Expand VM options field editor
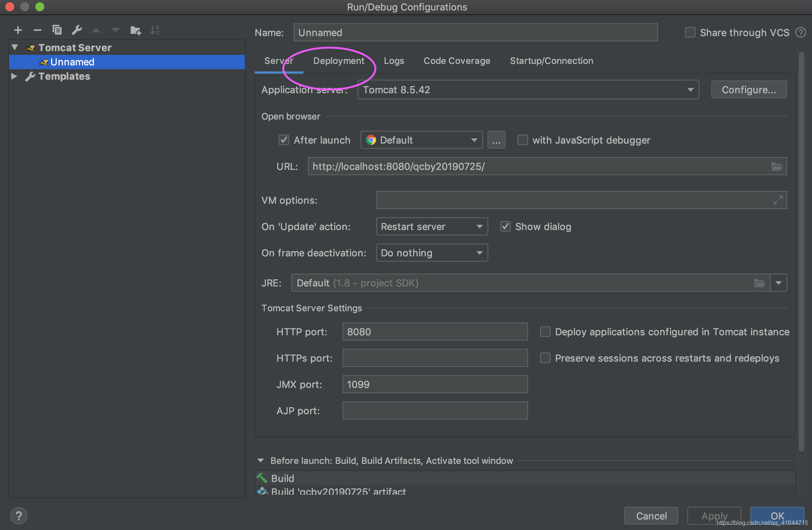 click(778, 200)
